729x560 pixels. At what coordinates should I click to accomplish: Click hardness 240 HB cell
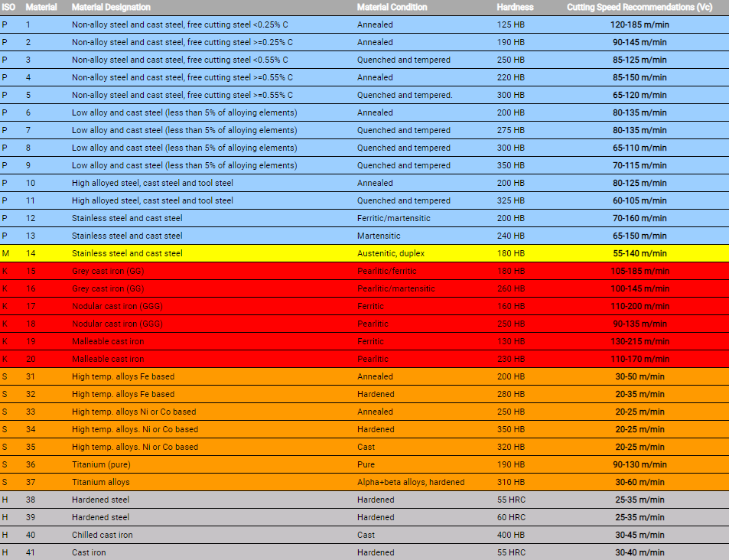click(511, 236)
